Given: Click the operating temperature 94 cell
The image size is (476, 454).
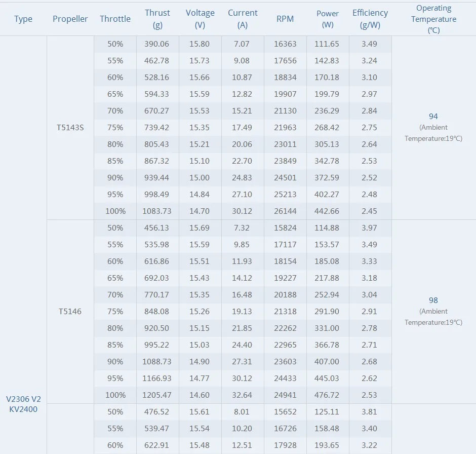Looking at the screenshot, I should click(433, 117).
